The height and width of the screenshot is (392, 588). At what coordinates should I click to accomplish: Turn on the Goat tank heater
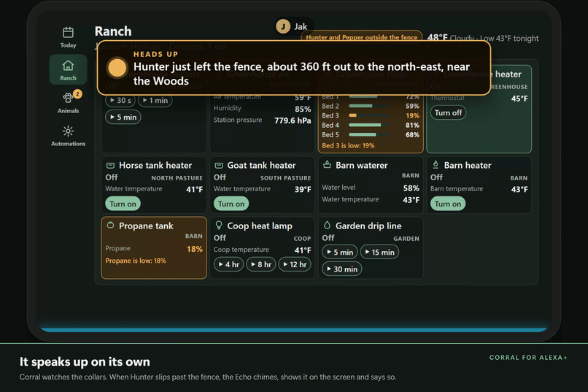[231, 204]
